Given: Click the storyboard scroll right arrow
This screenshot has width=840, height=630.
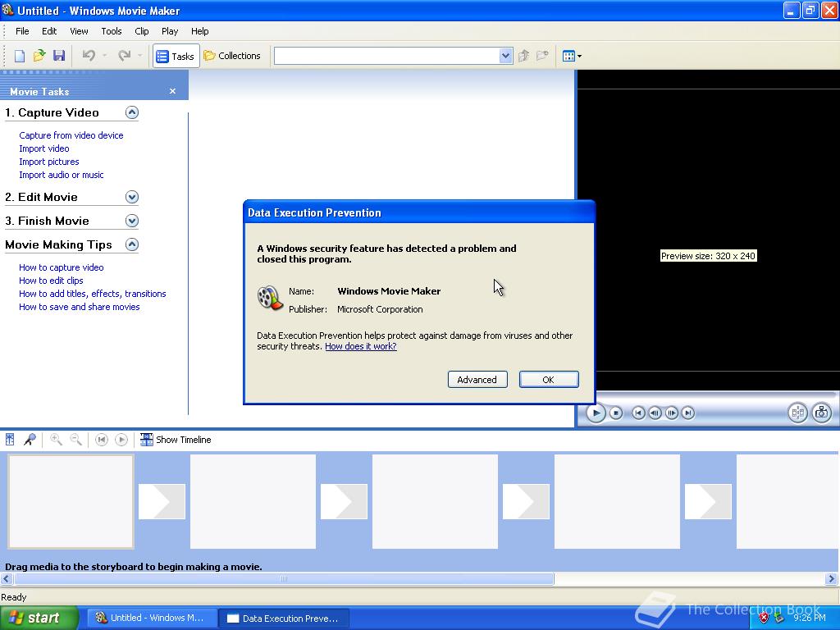Looking at the screenshot, I should tap(832, 578).
